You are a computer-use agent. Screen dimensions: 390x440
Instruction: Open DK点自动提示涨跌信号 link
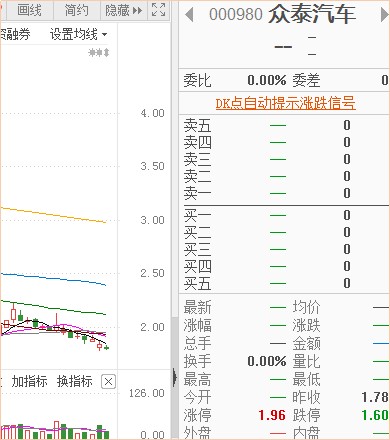pos(285,103)
